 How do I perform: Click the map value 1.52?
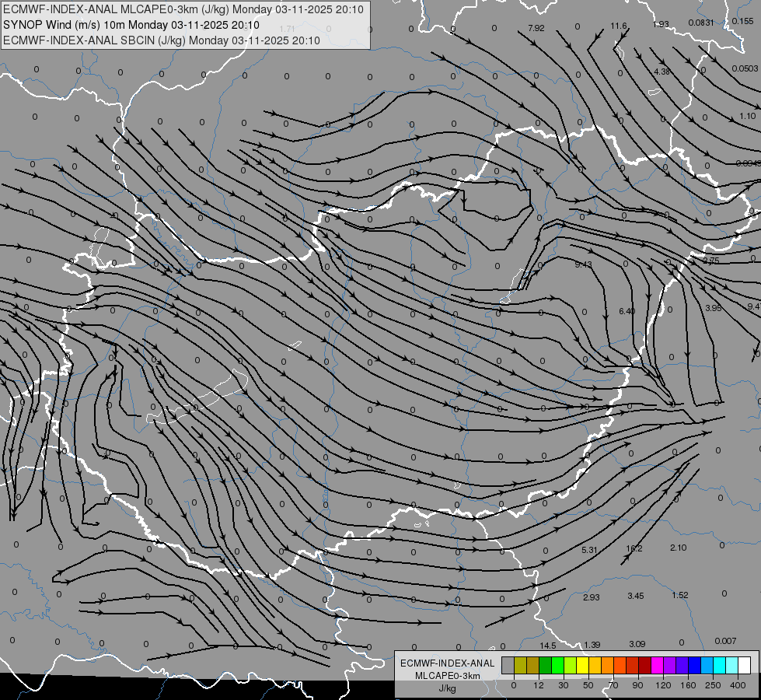(680, 595)
